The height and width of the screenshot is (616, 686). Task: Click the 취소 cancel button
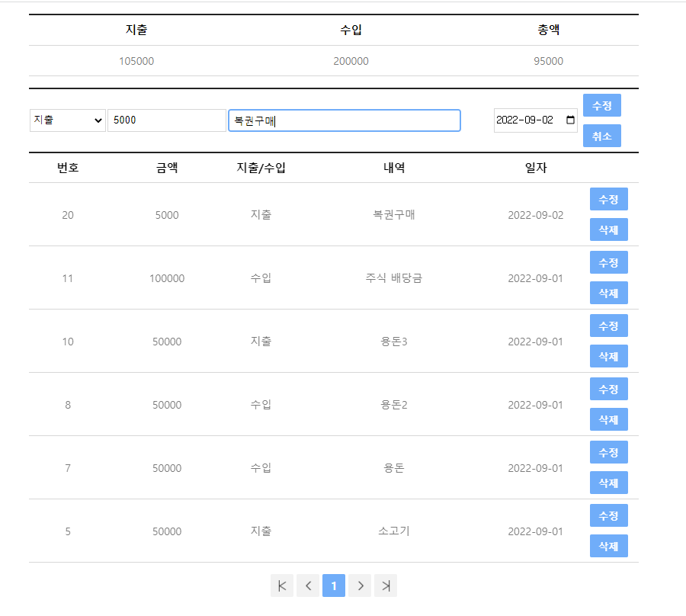(x=602, y=136)
